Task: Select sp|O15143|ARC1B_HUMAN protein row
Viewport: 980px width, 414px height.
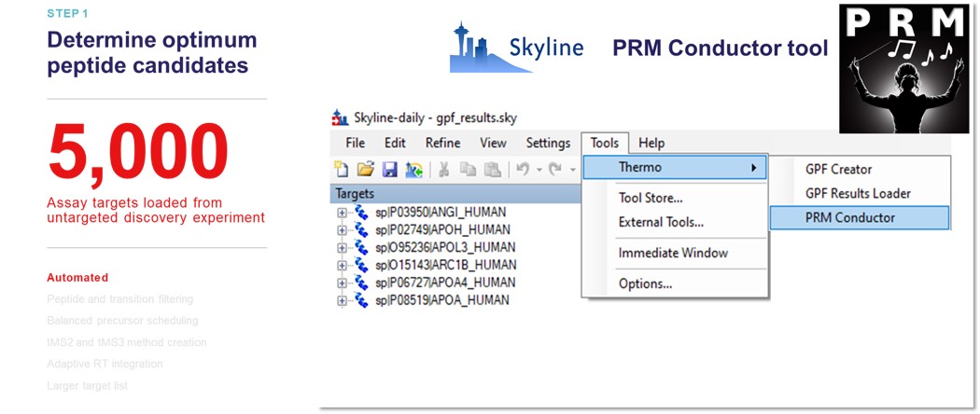Action: click(445, 265)
